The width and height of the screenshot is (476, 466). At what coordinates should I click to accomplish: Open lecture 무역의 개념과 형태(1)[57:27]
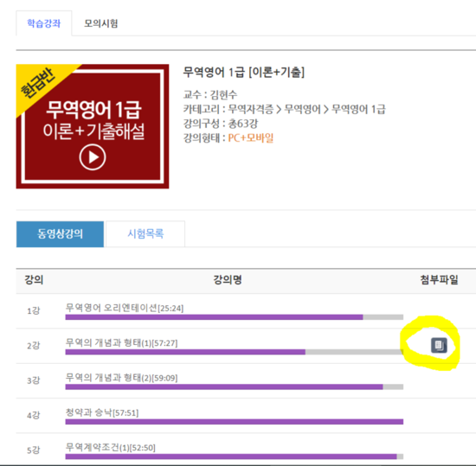point(121,343)
